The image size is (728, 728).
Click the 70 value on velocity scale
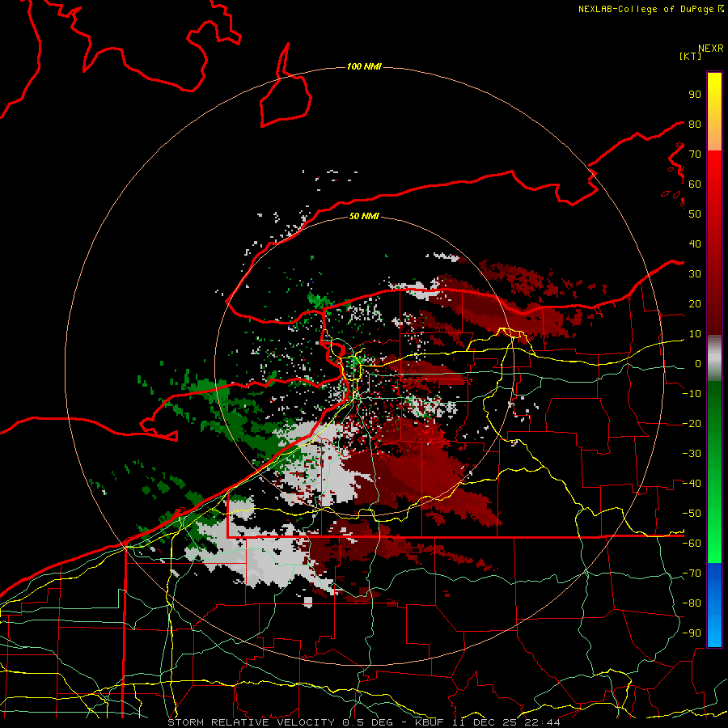point(695,154)
